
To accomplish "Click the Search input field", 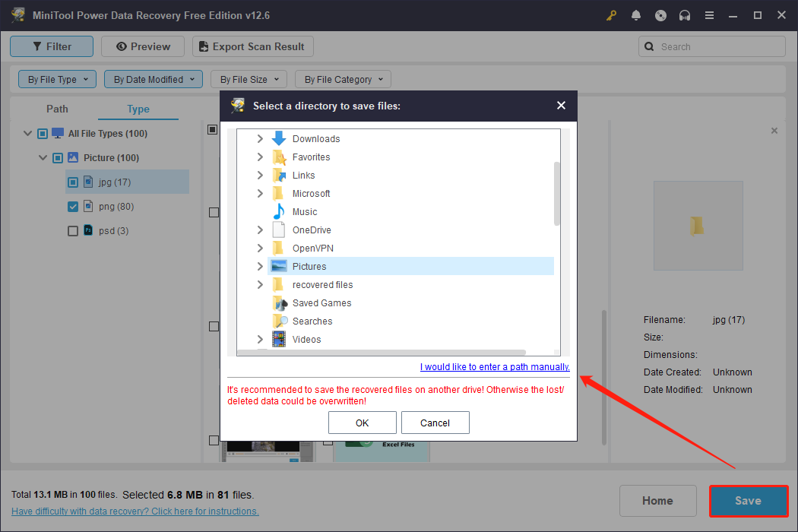I will pyautogui.click(x=712, y=46).
